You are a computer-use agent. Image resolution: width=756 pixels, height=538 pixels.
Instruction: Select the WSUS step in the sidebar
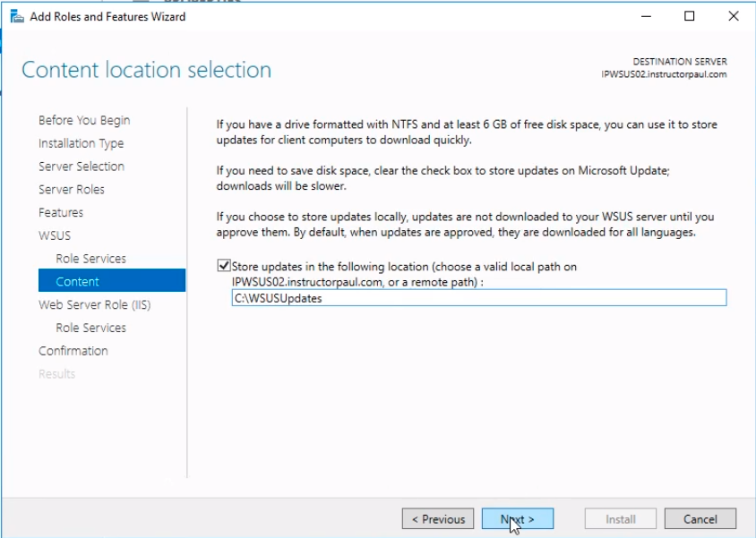pos(55,235)
